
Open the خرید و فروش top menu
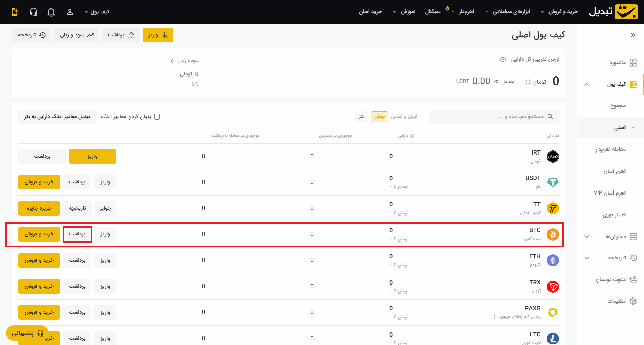560,12
